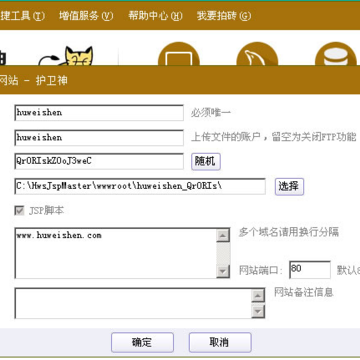The image size is (360, 360).
Task: Click the notes box scroll down arrow
Action: click(x=258, y=311)
